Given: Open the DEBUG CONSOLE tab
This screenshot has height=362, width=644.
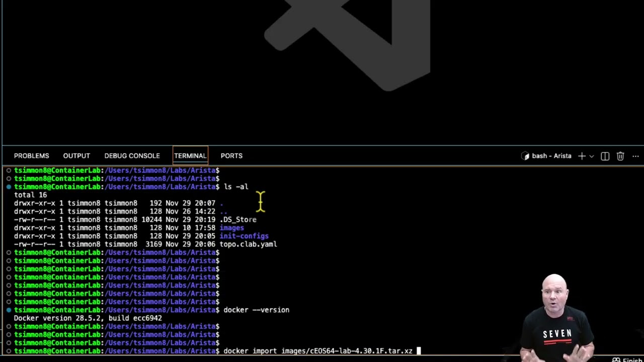Looking at the screenshot, I should [x=132, y=156].
